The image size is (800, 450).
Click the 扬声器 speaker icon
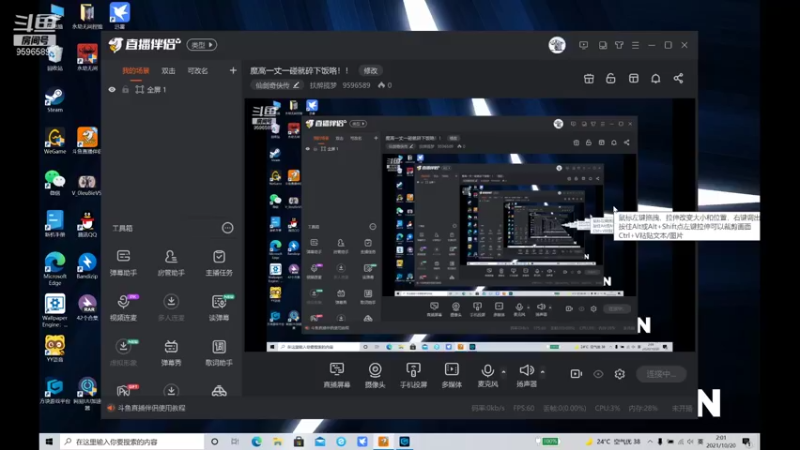click(526, 370)
